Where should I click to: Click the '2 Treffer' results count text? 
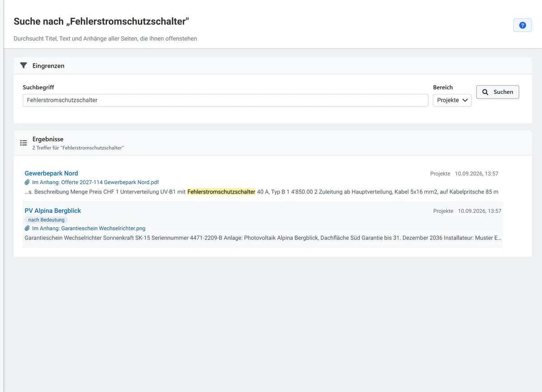click(78, 148)
